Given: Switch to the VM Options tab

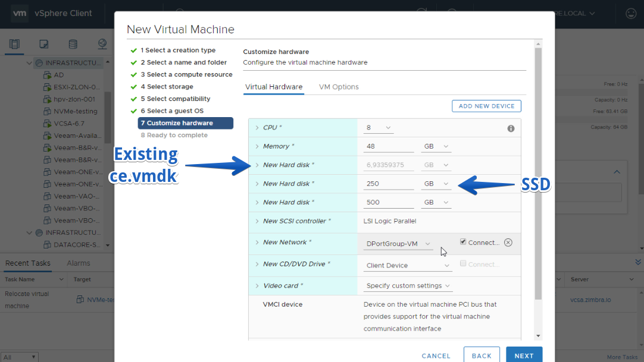Looking at the screenshot, I should (x=339, y=87).
